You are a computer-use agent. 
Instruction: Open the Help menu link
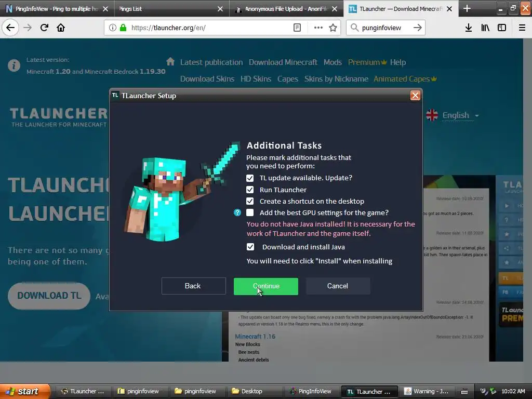(397, 62)
